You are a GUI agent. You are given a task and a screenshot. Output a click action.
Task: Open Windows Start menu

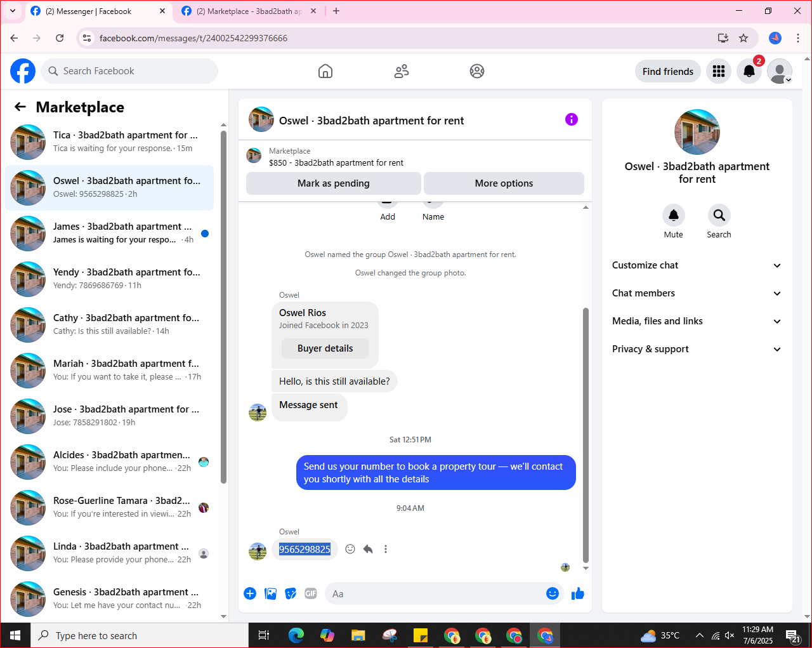pyautogui.click(x=15, y=635)
